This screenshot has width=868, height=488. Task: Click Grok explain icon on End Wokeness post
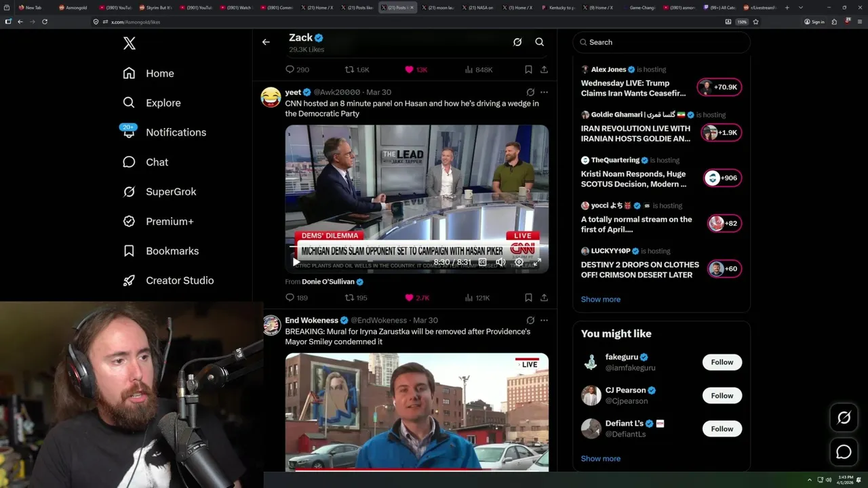point(530,320)
